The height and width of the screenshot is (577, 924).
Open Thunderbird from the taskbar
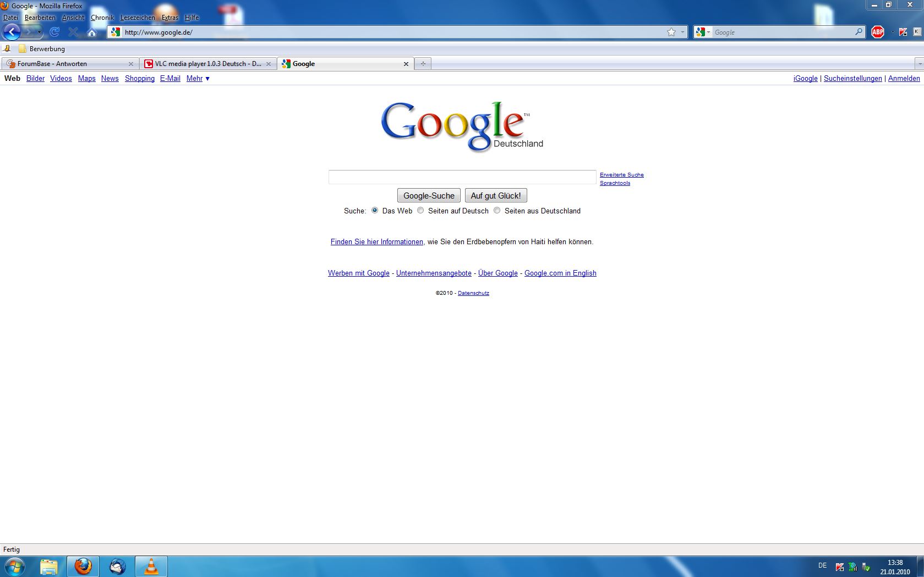pyautogui.click(x=117, y=567)
